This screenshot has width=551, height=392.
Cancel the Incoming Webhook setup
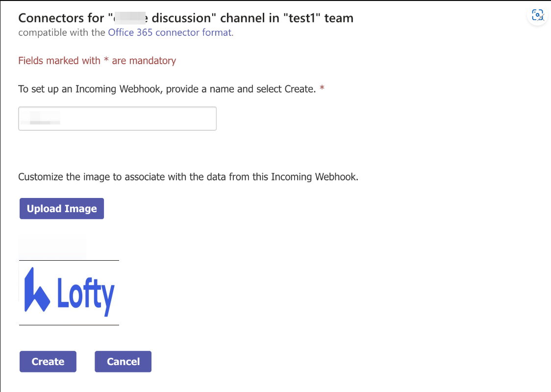123,362
